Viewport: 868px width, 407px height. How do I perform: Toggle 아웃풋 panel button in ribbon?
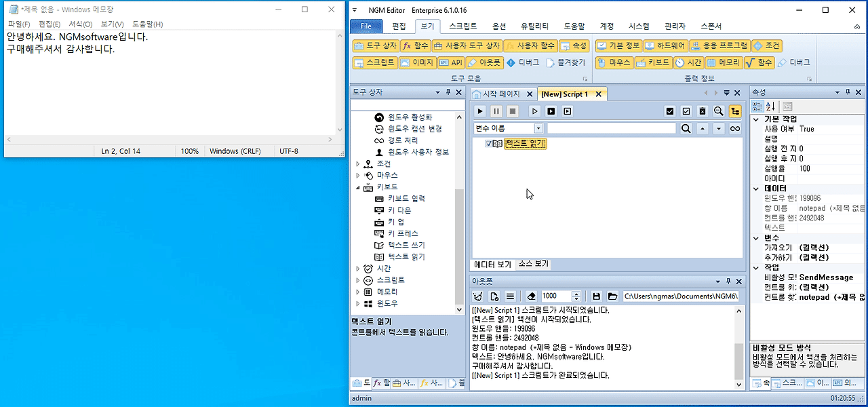(x=484, y=62)
